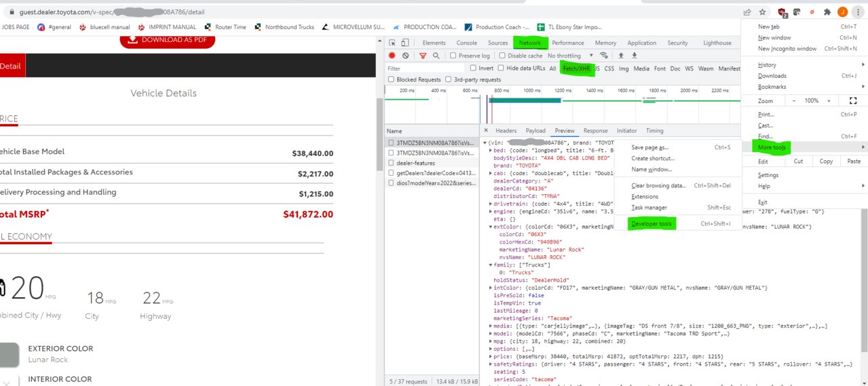Click the red circle extension icon

click(812, 12)
